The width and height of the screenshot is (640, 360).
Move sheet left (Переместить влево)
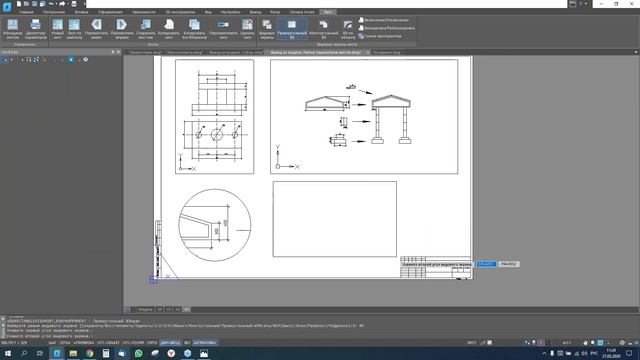click(96, 29)
